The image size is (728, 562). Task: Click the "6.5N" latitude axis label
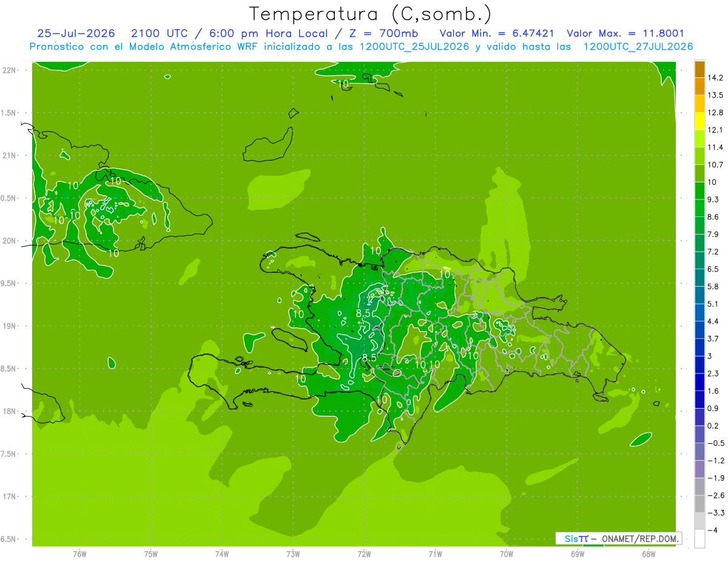click(x=8, y=539)
